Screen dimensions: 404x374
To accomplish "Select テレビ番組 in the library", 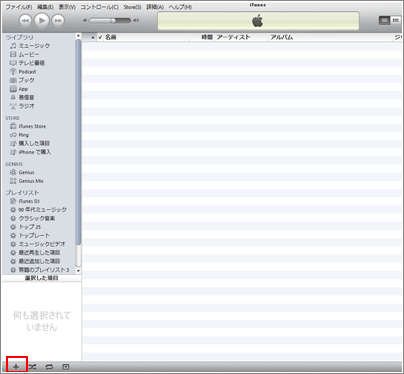I will point(27,63).
